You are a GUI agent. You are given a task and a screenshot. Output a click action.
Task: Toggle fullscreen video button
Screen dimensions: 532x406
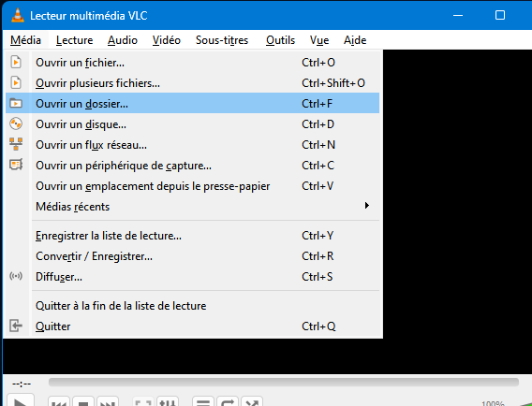[143, 401]
